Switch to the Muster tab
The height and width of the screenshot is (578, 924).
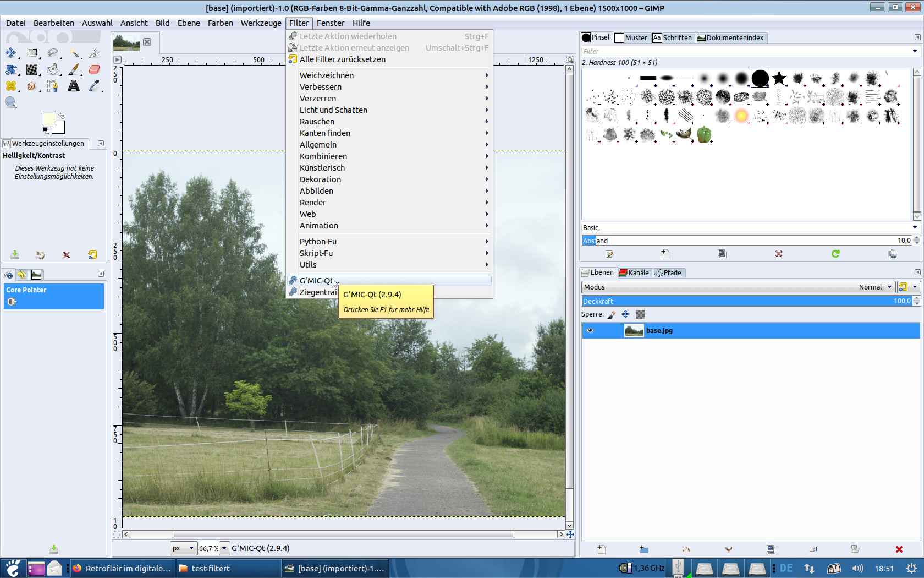631,37
